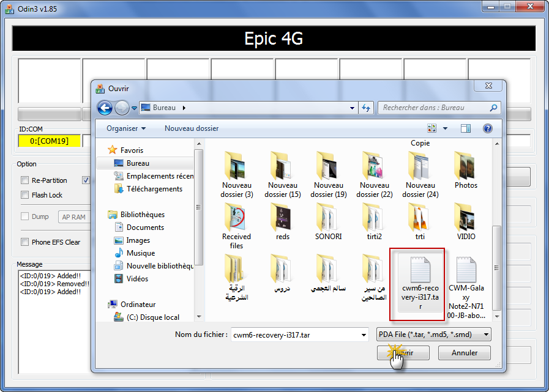Select the Nouveau dossier (22) folder

pos(375,174)
